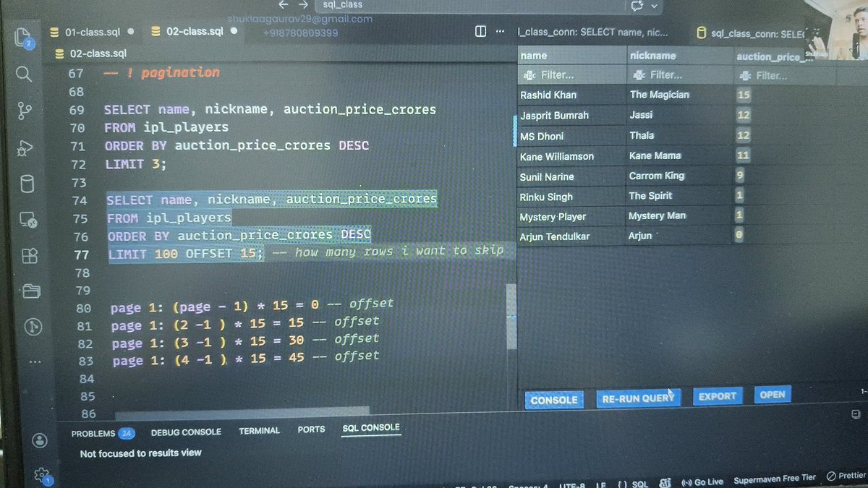The height and width of the screenshot is (488, 868).
Task: Open the DEBUG CONSOLE panel tab
Action: [186, 432]
